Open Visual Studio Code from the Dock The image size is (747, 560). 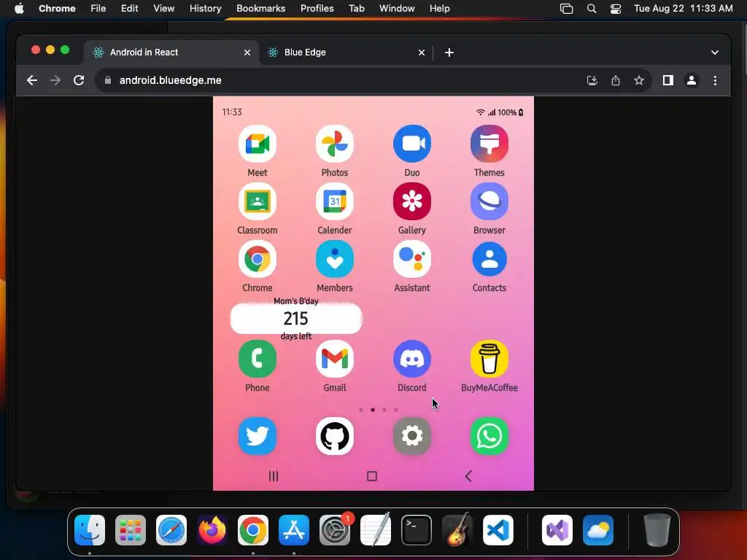498,530
